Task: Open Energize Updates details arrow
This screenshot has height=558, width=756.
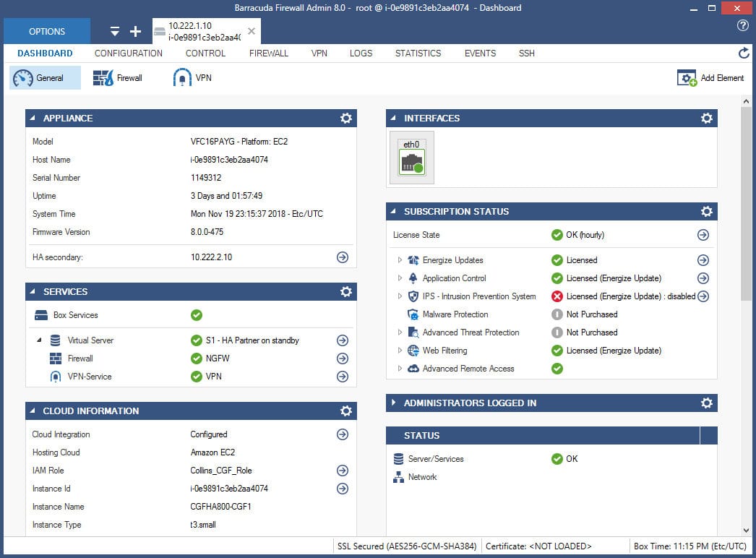Action: 703,260
